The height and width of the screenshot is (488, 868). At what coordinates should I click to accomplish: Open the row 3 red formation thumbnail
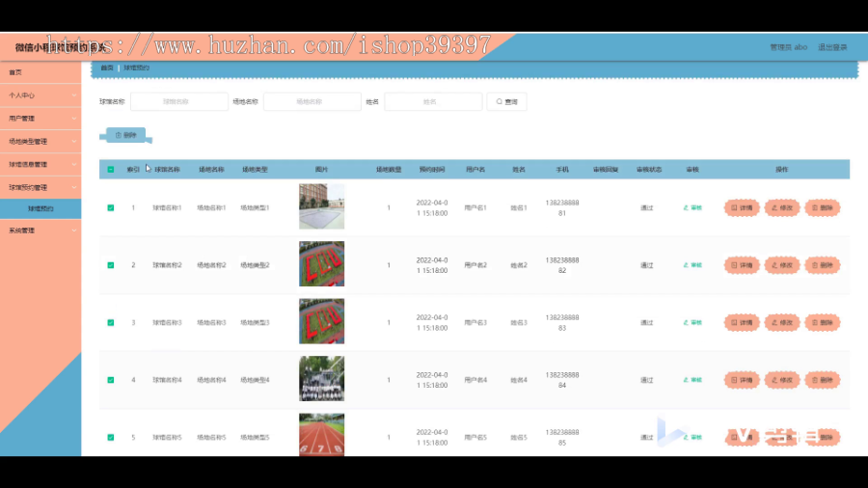point(321,321)
